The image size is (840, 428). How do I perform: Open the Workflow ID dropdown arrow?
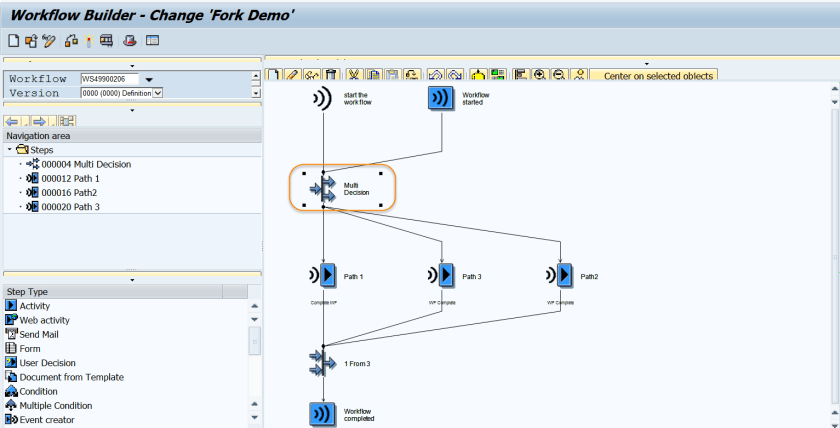[x=149, y=80]
